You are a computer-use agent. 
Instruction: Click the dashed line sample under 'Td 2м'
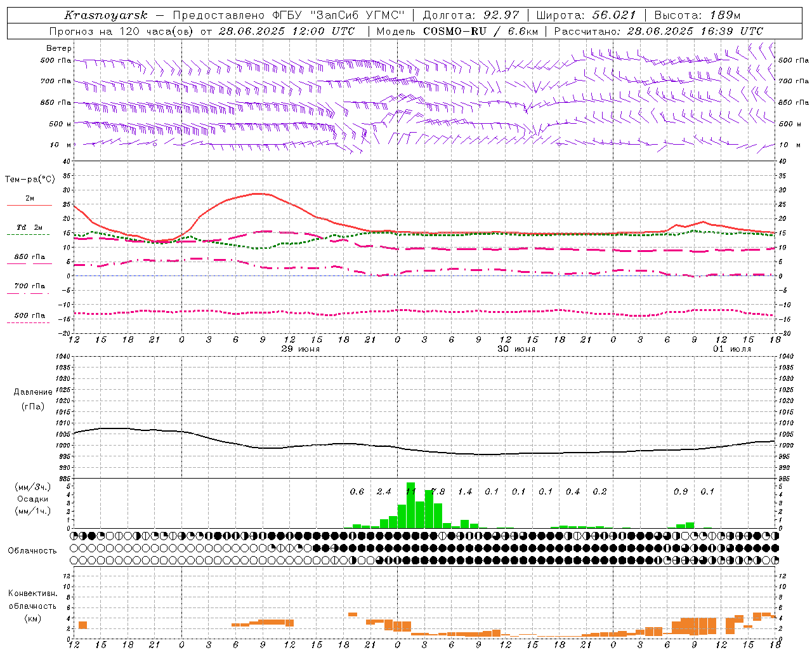click(x=29, y=234)
